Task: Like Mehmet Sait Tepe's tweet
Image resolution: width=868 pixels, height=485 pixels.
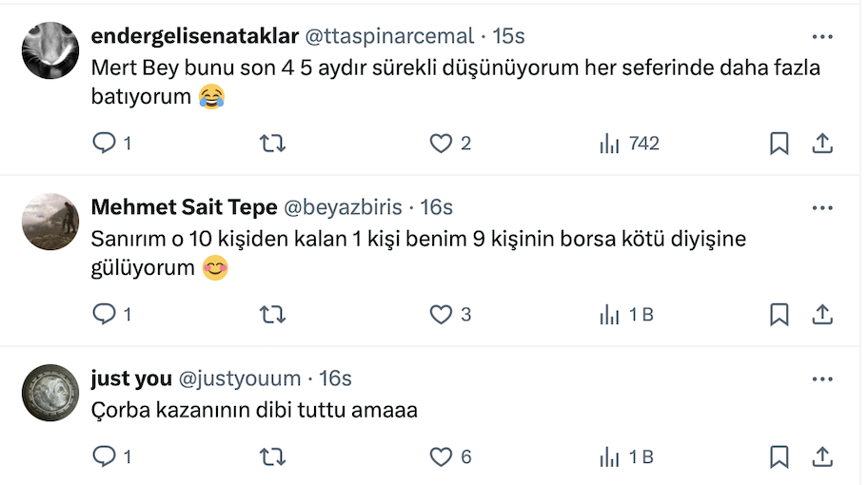Action: coord(441,314)
